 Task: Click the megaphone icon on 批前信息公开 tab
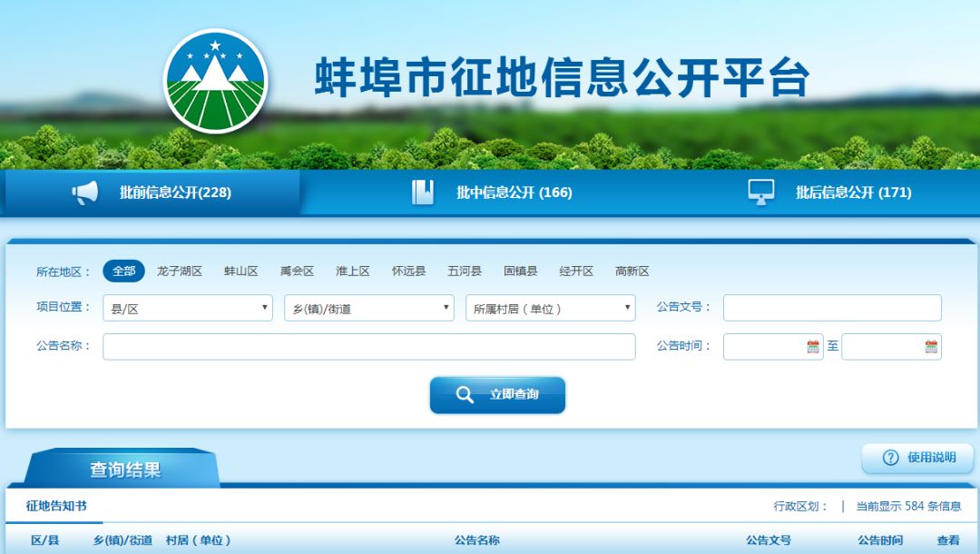pyautogui.click(x=84, y=192)
